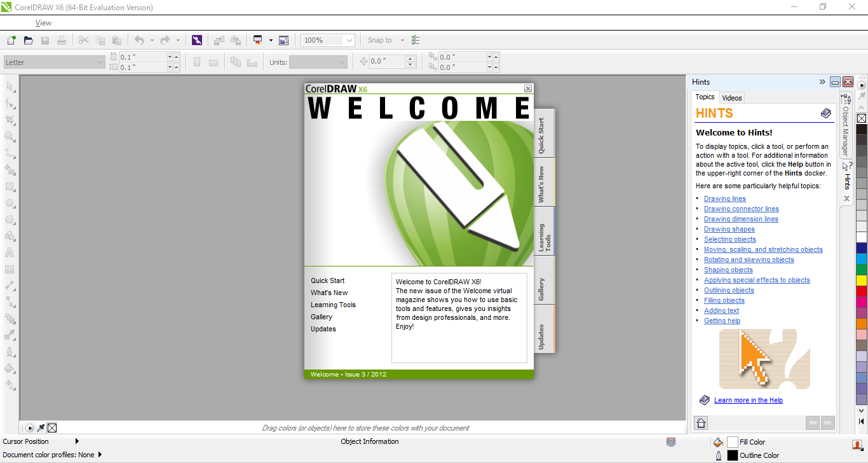Viewport: 868px width, 463px height.
Task: Click Learn more in the Help link
Action: [x=748, y=400]
